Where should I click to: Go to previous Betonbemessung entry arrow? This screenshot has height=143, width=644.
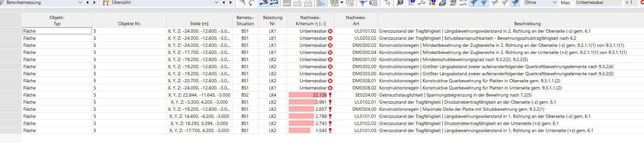pos(87,3)
